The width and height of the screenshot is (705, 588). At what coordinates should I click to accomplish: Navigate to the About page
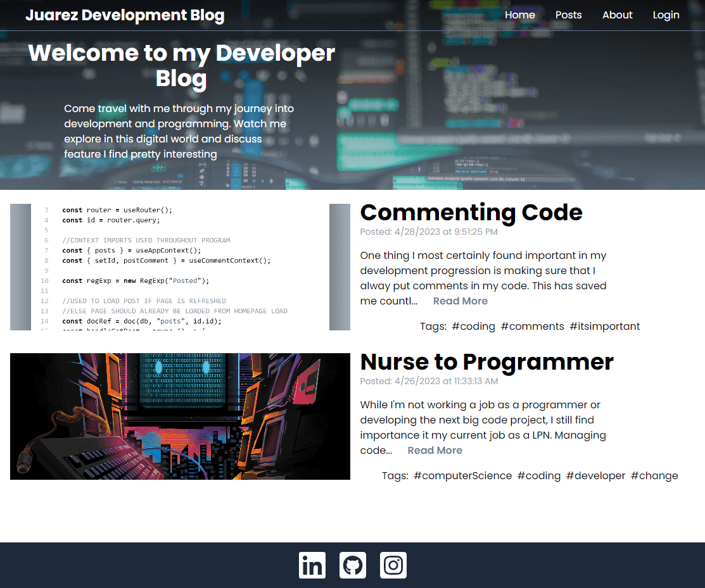click(617, 15)
